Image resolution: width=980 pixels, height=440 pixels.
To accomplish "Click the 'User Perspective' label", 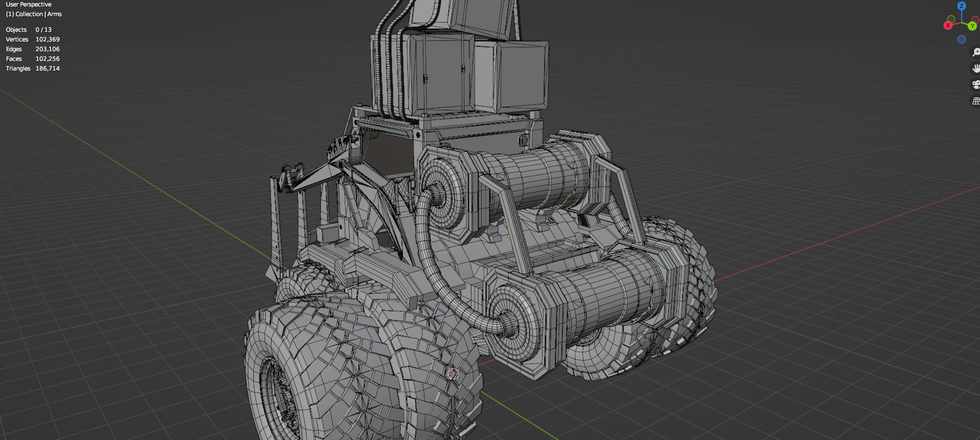I will [29, 4].
